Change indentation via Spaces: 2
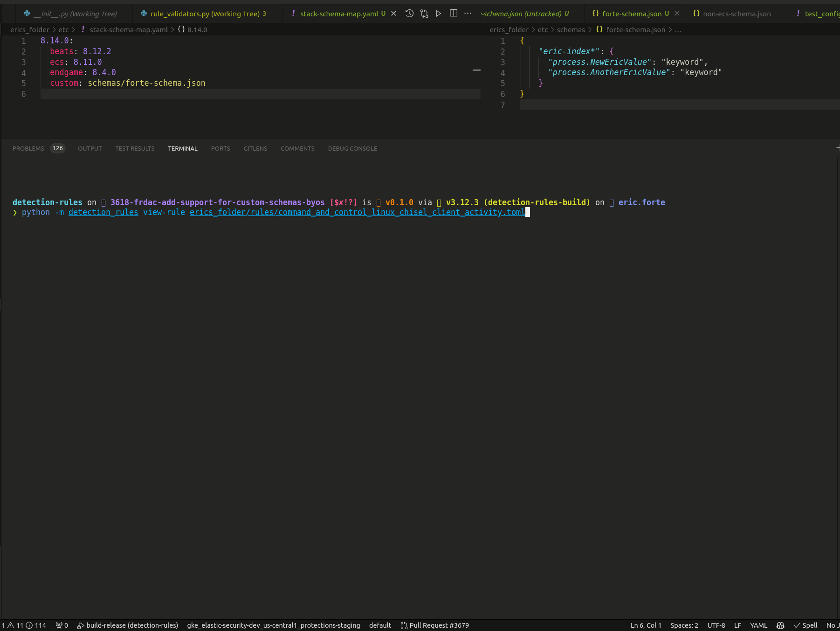The image size is (840, 631). point(684,625)
